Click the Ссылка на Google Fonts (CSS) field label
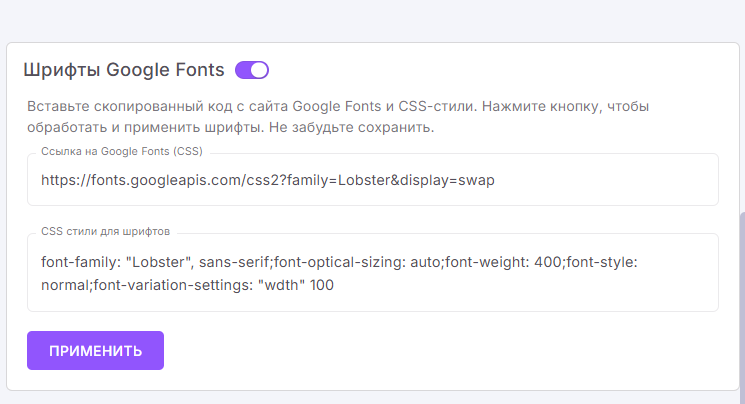745x404 pixels. point(120,151)
